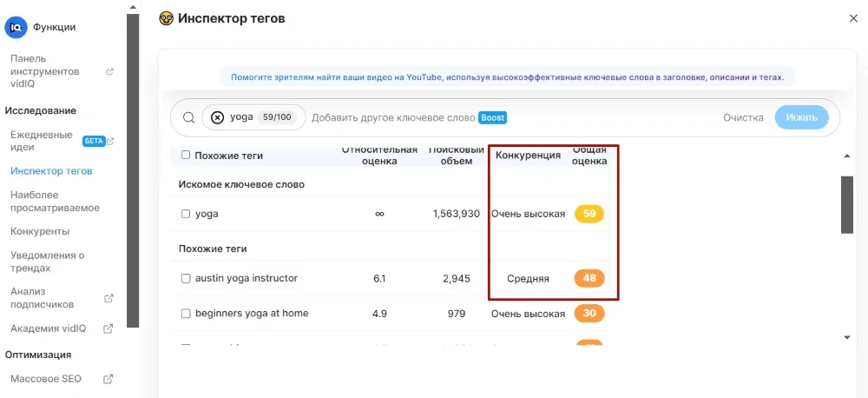Click the external link icon beside Массовое SEO
The width and height of the screenshot is (868, 398).
pyautogui.click(x=109, y=379)
